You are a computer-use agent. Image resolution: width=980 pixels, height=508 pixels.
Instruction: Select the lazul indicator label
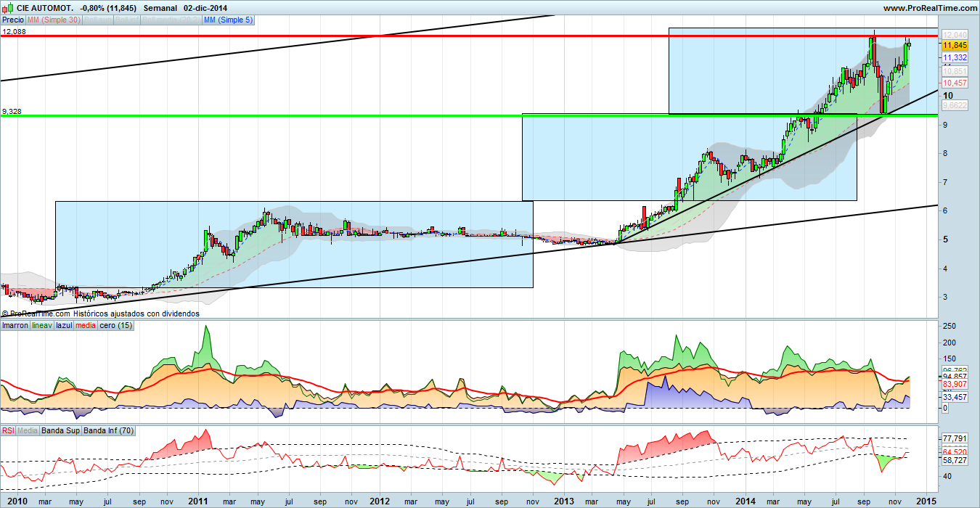(x=65, y=325)
